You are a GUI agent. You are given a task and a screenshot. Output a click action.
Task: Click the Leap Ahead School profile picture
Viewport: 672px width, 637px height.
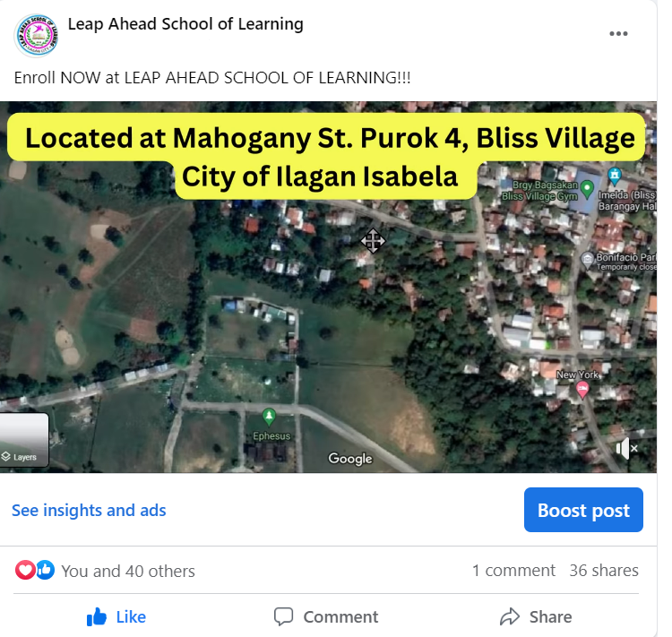(x=36, y=35)
